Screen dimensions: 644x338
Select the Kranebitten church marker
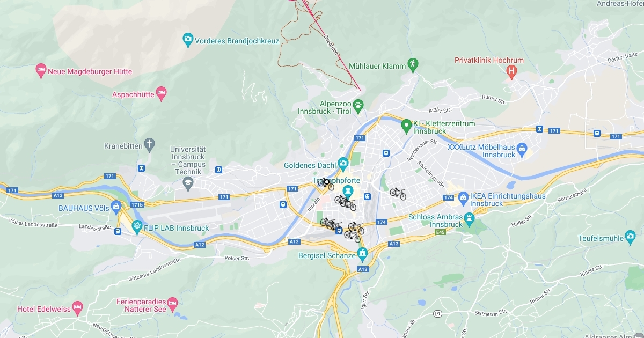(149, 144)
